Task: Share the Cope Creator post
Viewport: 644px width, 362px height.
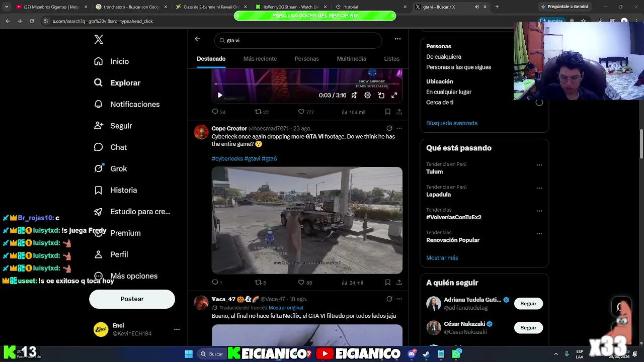Action: click(399, 283)
